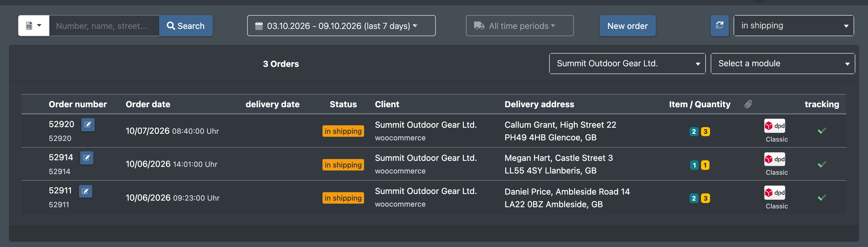Image resolution: width=868 pixels, height=247 pixels.
Task: Click the 'delivery date' column header
Action: (272, 104)
